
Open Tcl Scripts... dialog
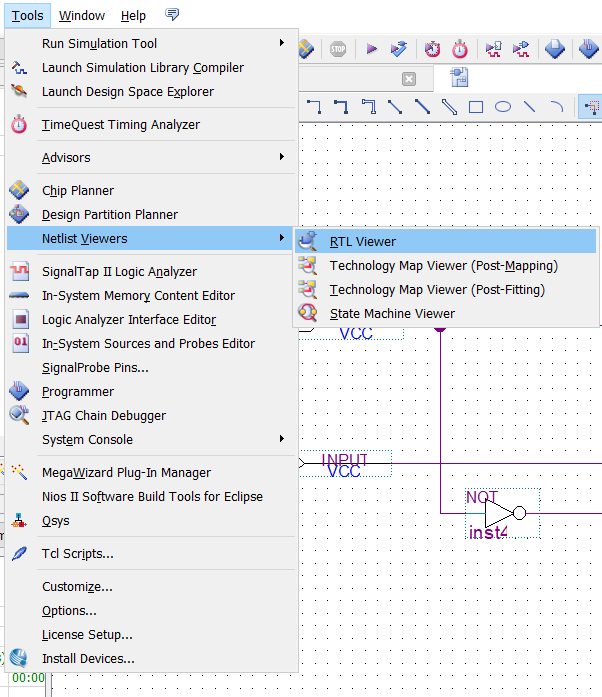tap(153, 553)
